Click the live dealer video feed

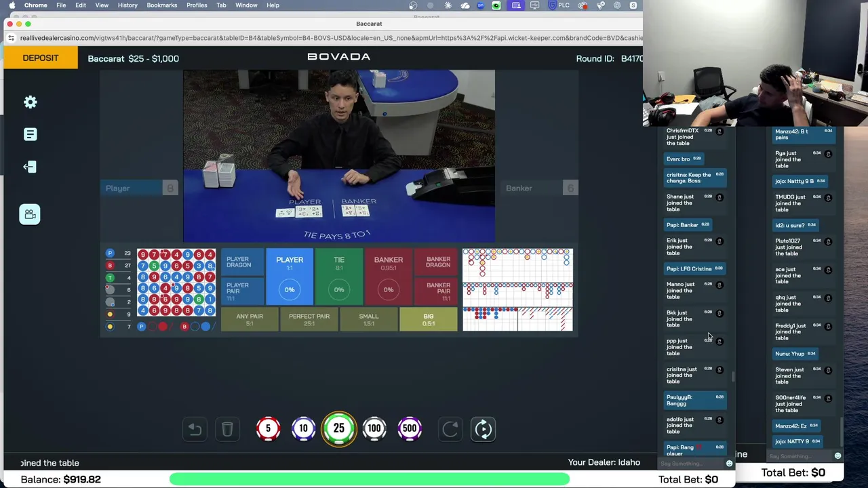(339, 156)
